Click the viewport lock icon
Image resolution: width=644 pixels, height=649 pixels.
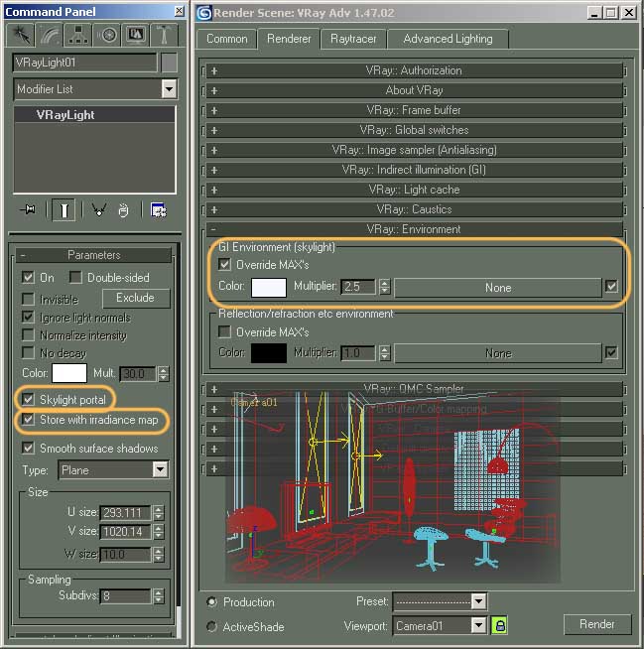499,625
